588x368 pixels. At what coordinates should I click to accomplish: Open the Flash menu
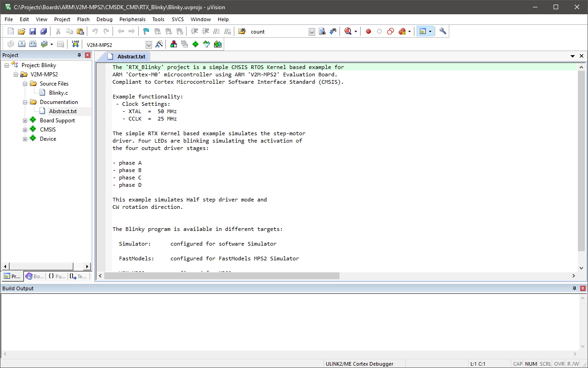click(83, 19)
